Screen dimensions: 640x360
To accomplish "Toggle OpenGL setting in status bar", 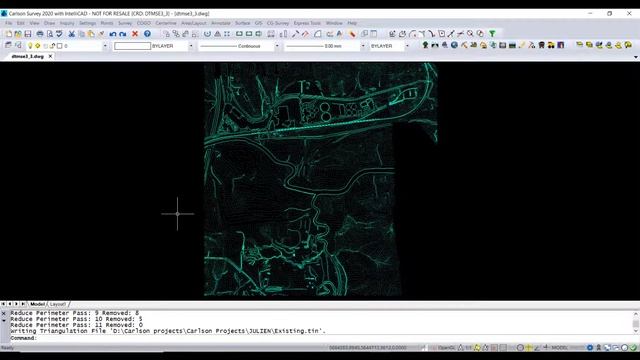I will pyautogui.click(x=446, y=348).
